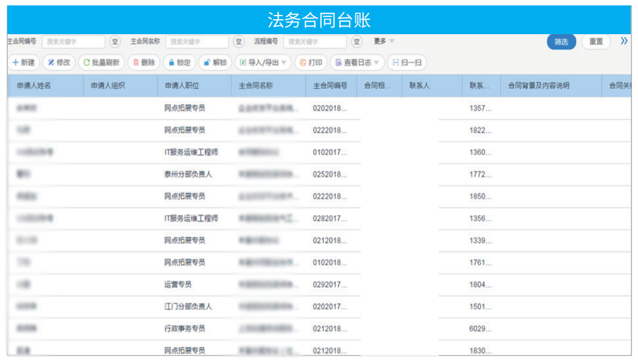Select the 申请人姓名 column header

[33, 85]
